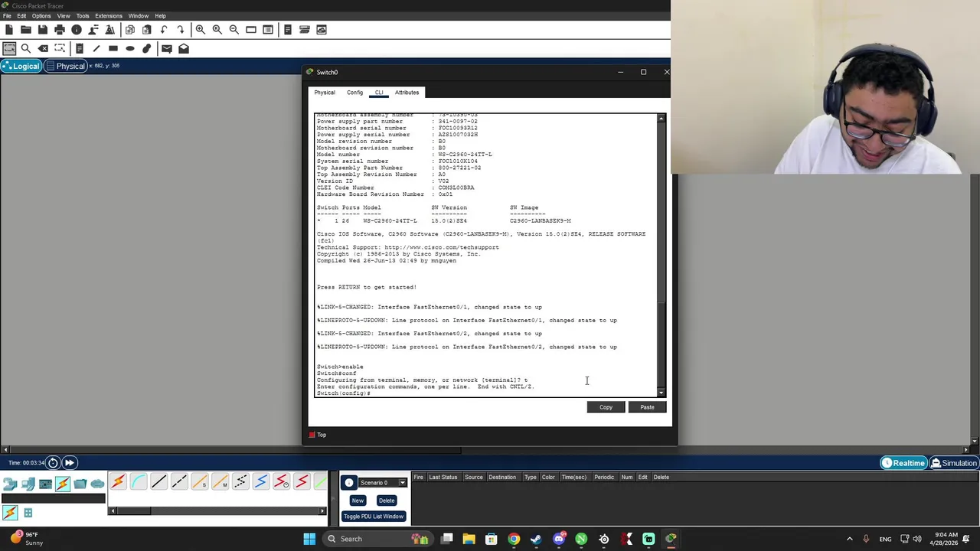Open the Options menu

click(x=41, y=16)
